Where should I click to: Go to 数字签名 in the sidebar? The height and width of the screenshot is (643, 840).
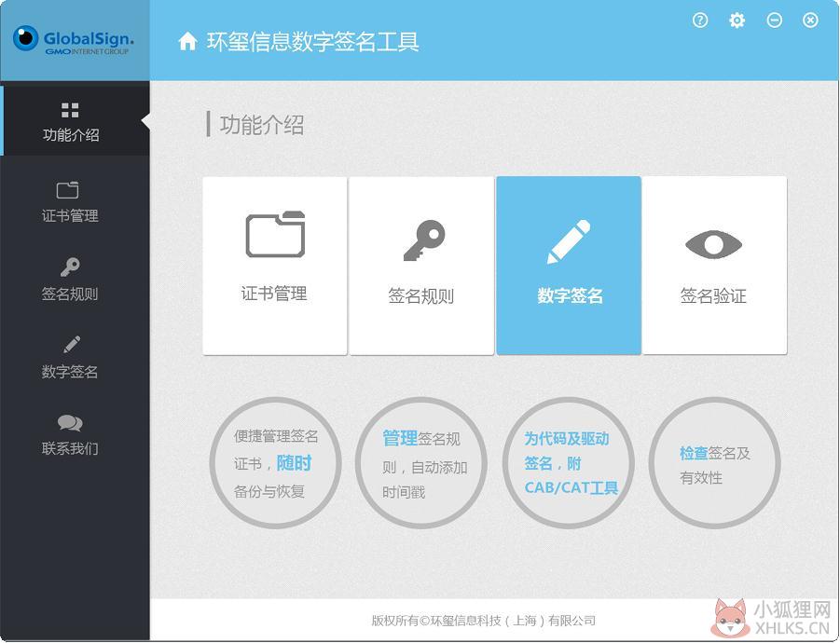point(70,357)
